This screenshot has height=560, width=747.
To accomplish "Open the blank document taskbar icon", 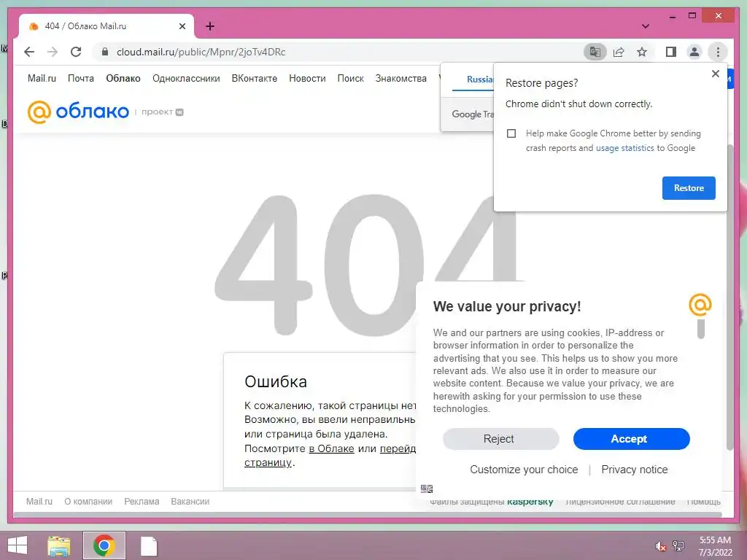I will (x=149, y=545).
